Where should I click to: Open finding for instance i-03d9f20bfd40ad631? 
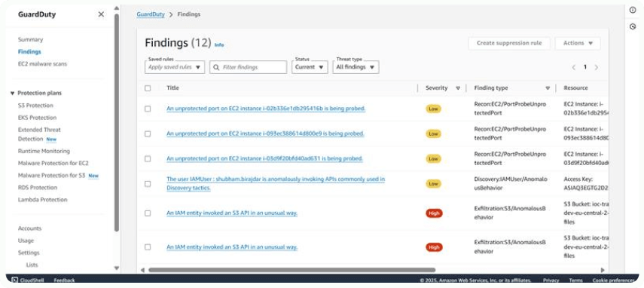click(x=264, y=158)
